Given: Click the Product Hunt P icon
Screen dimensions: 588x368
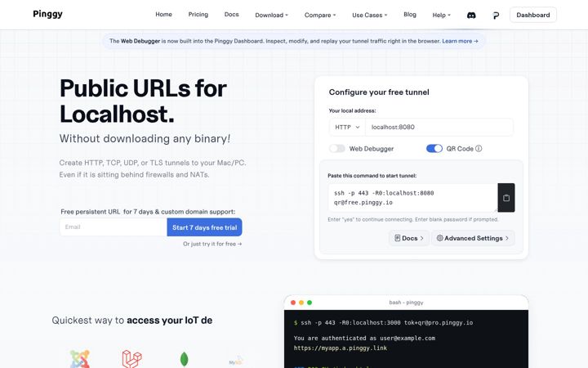Looking at the screenshot, I should coord(496,16).
